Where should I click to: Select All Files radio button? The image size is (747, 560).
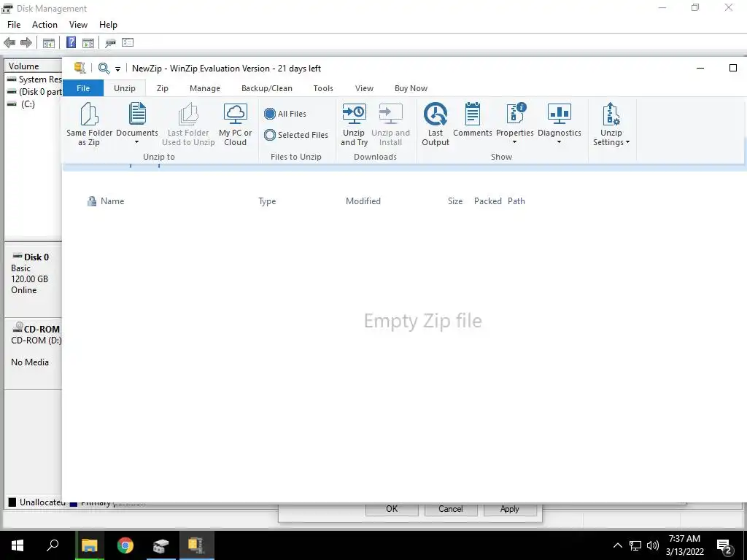(270, 114)
